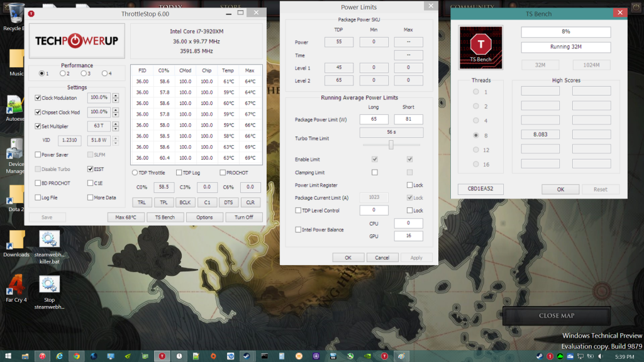
Task: Click Cancel in Power Limits dialog
Action: [382, 258]
